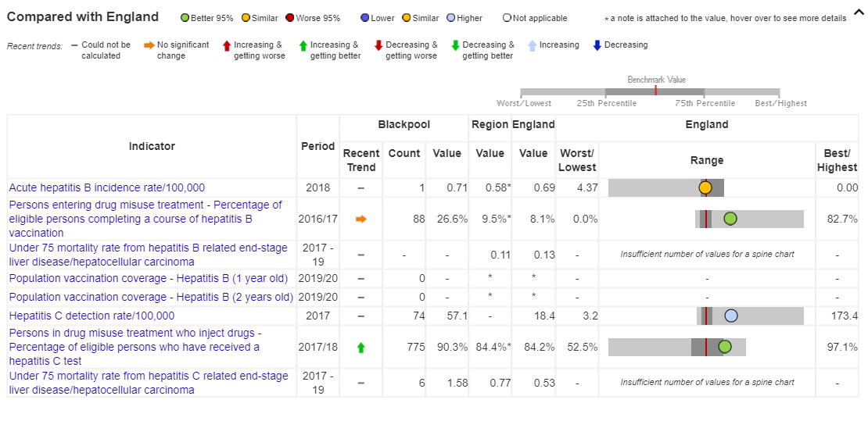Click the green Better 95% legend circle
This screenshot has height=421, width=868.
click(x=185, y=18)
